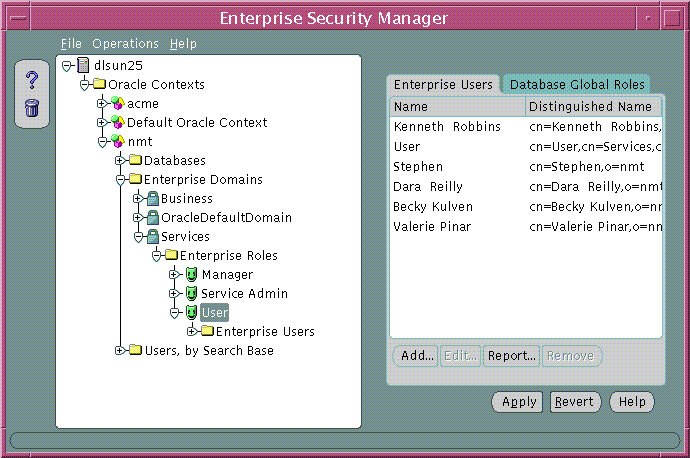This screenshot has height=458, width=690.
Task: Click the Service Admin role icon
Action: (191, 294)
